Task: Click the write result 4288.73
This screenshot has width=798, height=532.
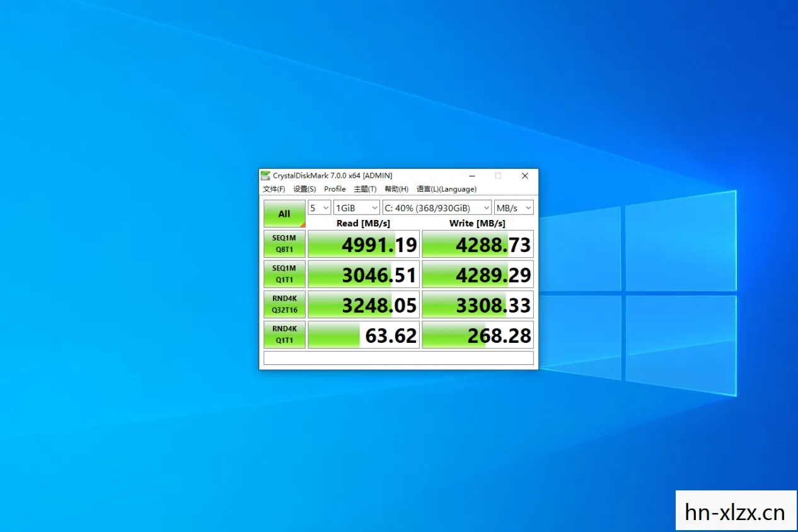Action: [478, 244]
